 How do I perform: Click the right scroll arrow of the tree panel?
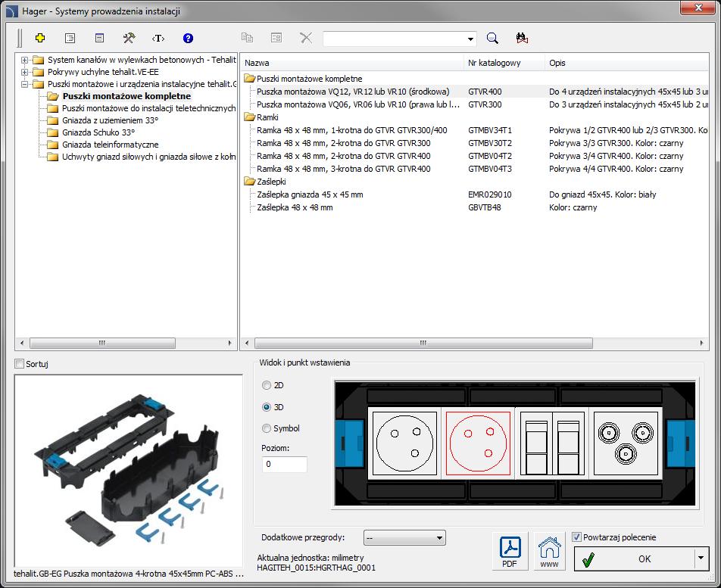[x=230, y=343]
